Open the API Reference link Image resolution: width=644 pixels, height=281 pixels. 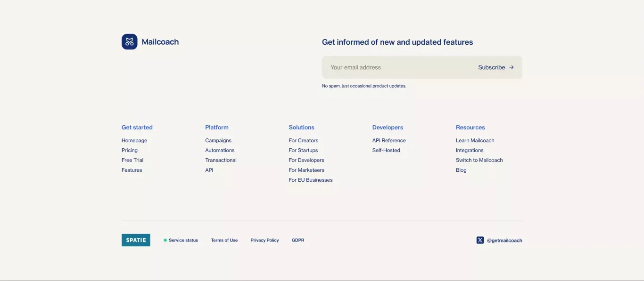[x=389, y=140]
